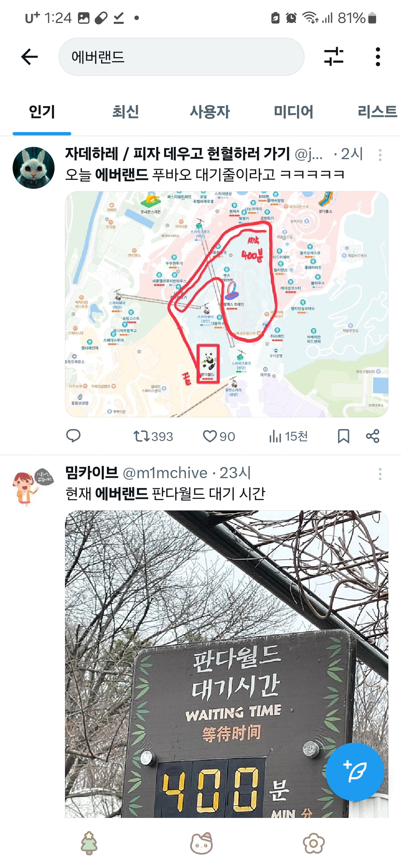Expand more options on 자데하레 tweet
This screenshot has width=401, height=868.
[x=380, y=155]
